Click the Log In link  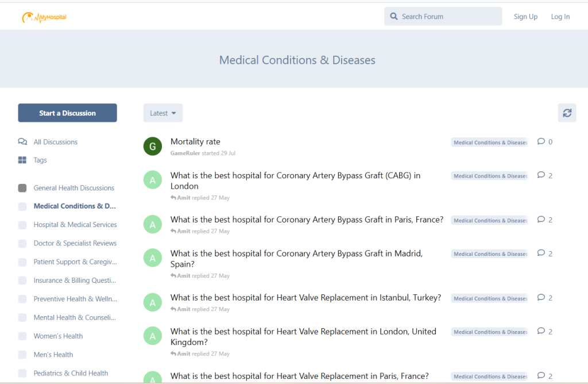[560, 17]
